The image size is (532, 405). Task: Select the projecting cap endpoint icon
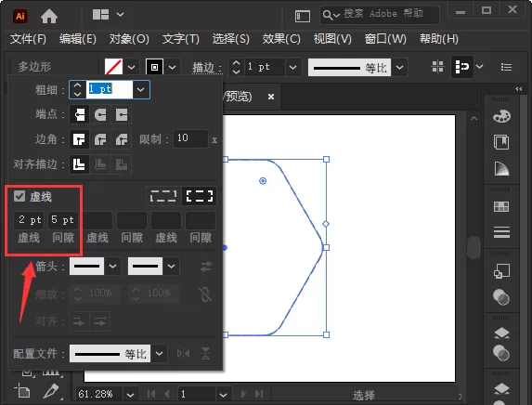click(121, 115)
